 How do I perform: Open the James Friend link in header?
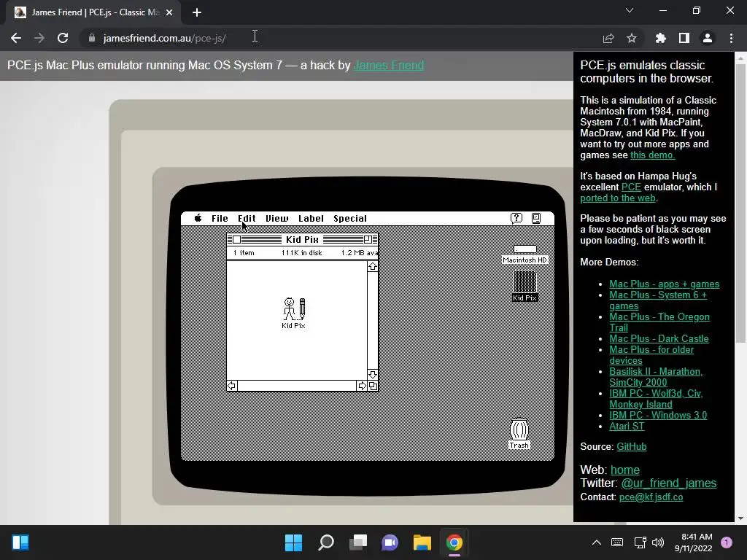pyautogui.click(x=389, y=65)
